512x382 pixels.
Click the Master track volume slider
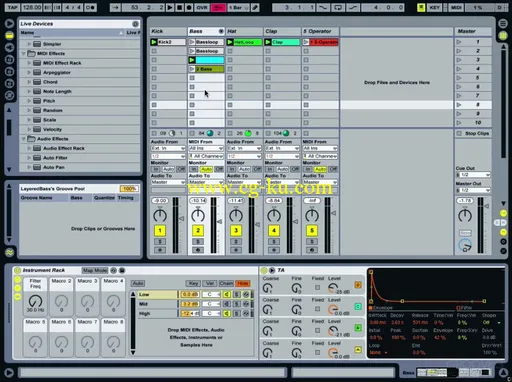(x=486, y=207)
